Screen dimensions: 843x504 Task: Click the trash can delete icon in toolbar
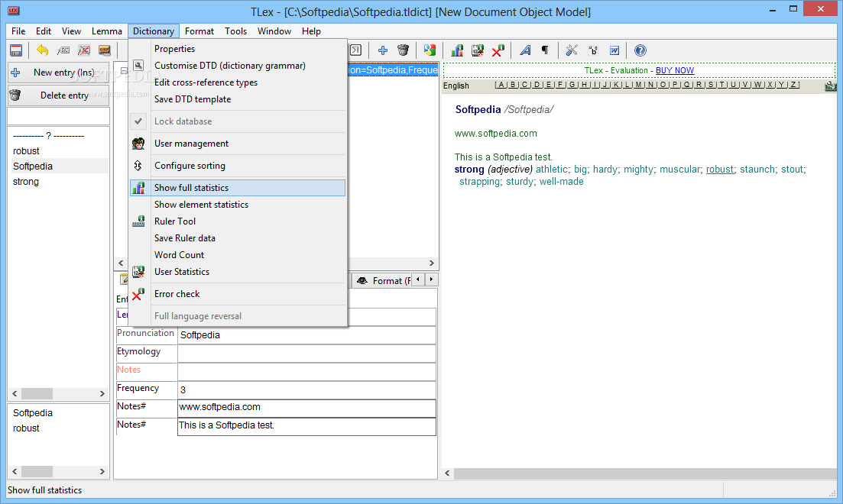[x=404, y=50]
